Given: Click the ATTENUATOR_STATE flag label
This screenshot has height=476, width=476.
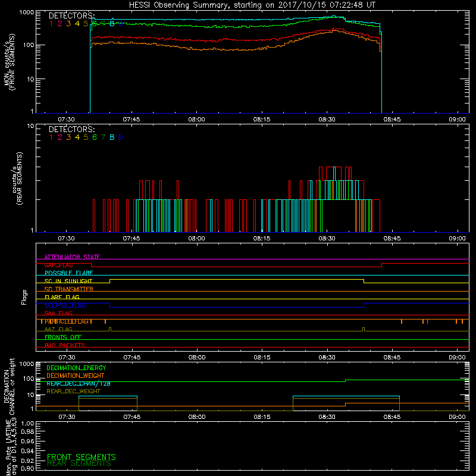Looking at the screenshot, I should pos(72,257).
